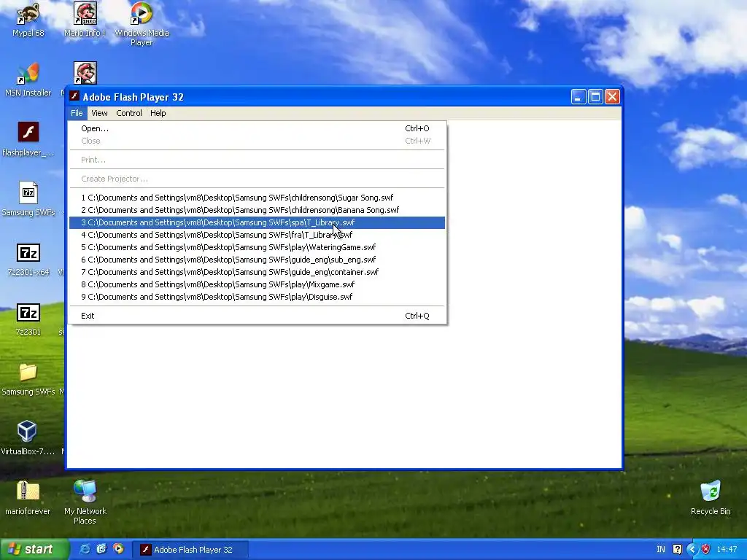
Task: Open the View menu
Action: (x=99, y=113)
